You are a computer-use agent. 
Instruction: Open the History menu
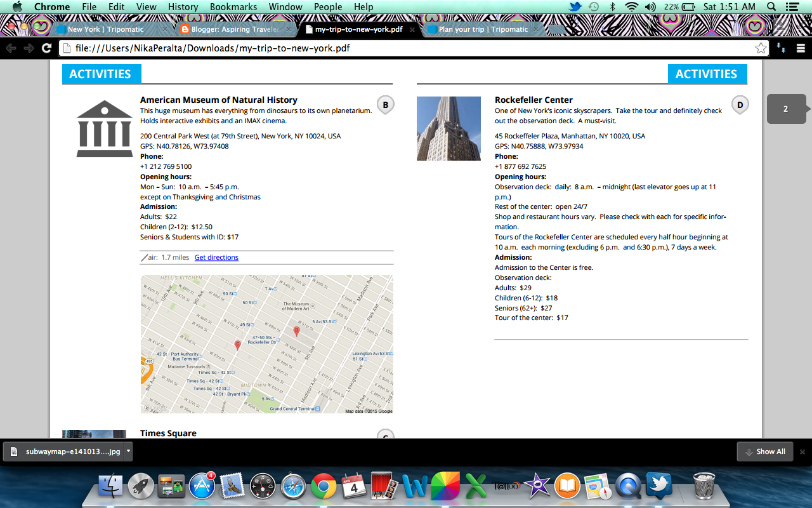(183, 7)
